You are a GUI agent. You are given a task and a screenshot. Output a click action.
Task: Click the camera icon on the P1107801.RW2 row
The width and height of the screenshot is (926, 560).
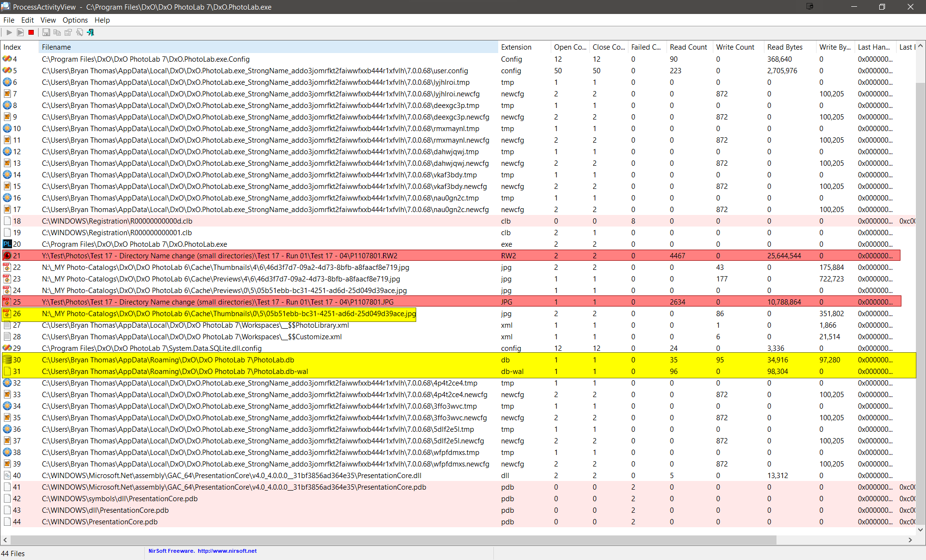[x=7, y=255]
